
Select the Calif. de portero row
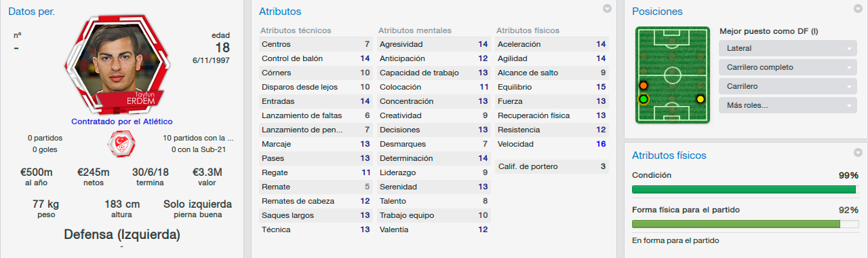551,166
